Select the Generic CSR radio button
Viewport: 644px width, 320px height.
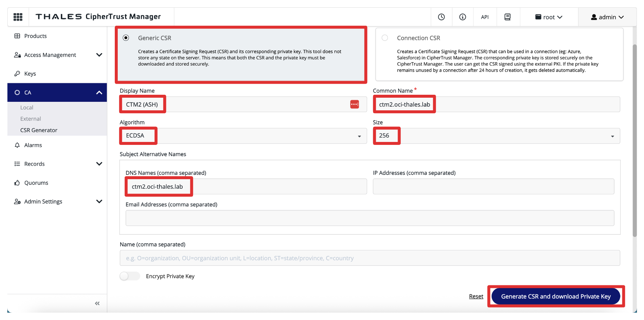tap(126, 38)
